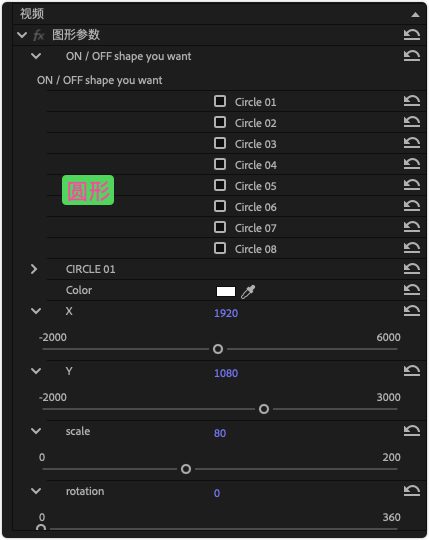Screen dimensions: 429x540
Task: Enable the Circle 04 checkbox
Action: (x=220, y=164)
